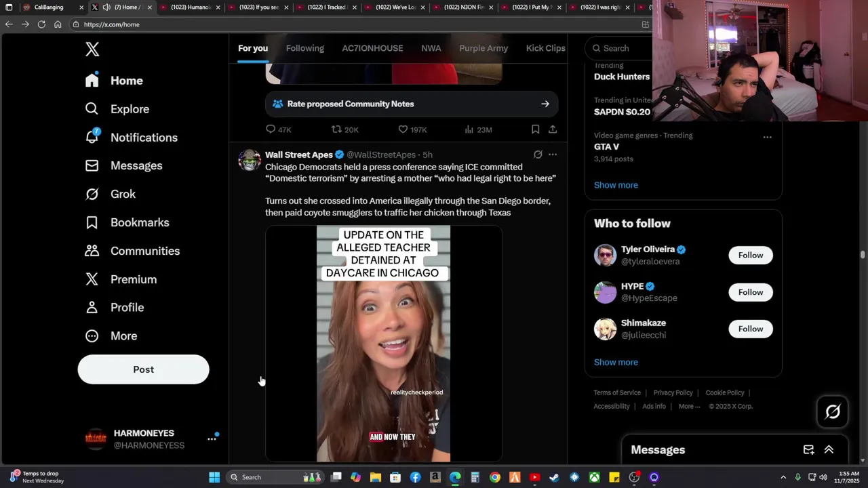
Task: Open Notifications bell icon
Action: click(x=92, y=137)
